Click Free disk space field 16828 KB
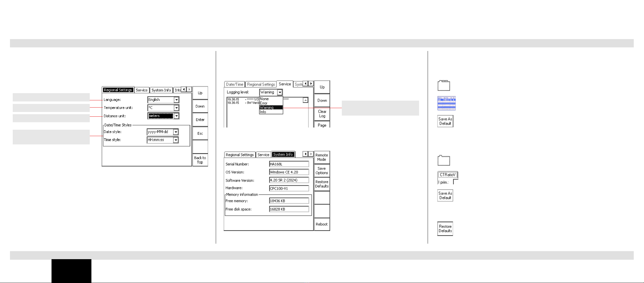The height and width of the screenshot is (283, 644). 289,209
